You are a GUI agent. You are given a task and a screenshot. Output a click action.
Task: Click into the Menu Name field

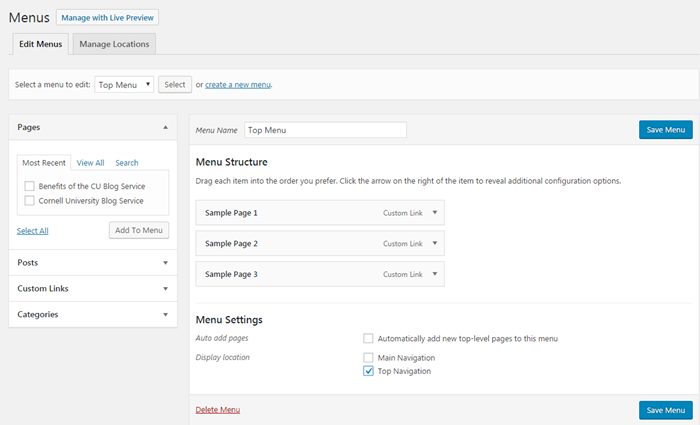[325, 130]
